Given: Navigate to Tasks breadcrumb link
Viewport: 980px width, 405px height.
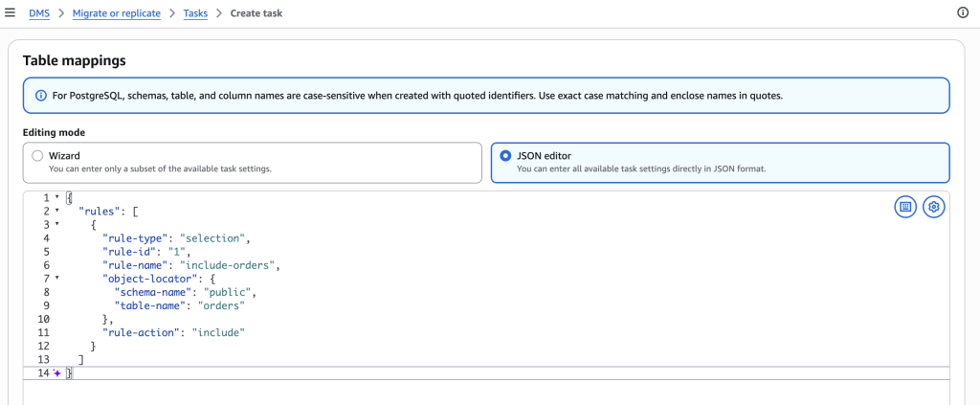Looking at the screenshot, I should point(195,13).
